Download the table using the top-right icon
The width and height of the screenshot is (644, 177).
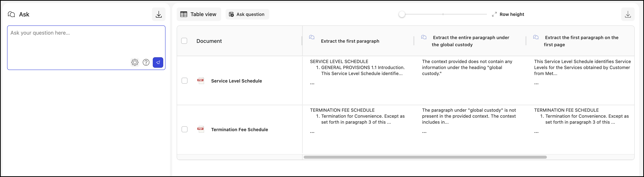point(628,14)
